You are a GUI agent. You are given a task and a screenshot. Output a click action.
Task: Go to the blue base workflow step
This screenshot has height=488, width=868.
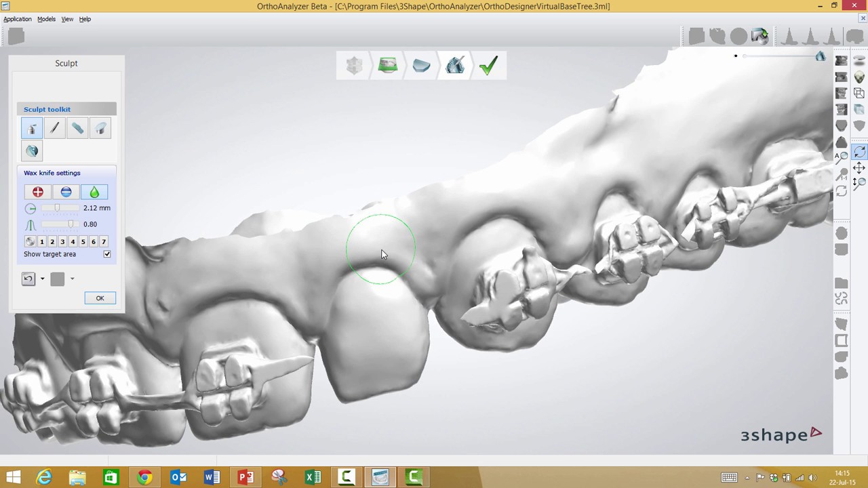click(421, 66)
